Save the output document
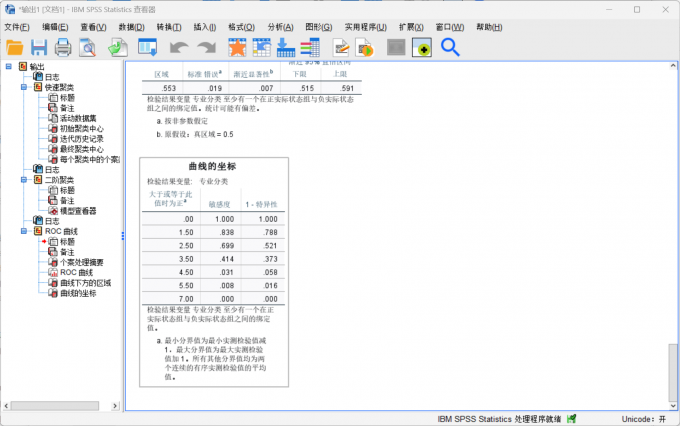Screen dimensions: 680x426 [39, 47]
